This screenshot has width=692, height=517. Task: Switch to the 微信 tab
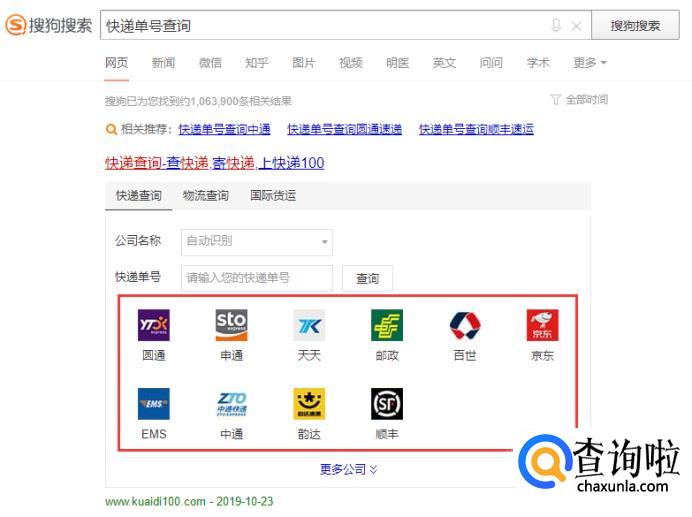pyautogui.click(x=210, y=63)
